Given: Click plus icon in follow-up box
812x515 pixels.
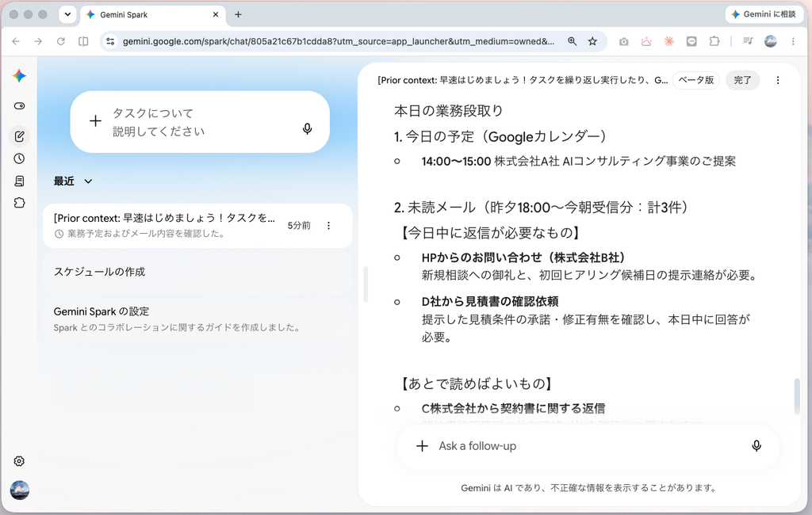Looking at the screenshot, I should click(x=422, y=446).
